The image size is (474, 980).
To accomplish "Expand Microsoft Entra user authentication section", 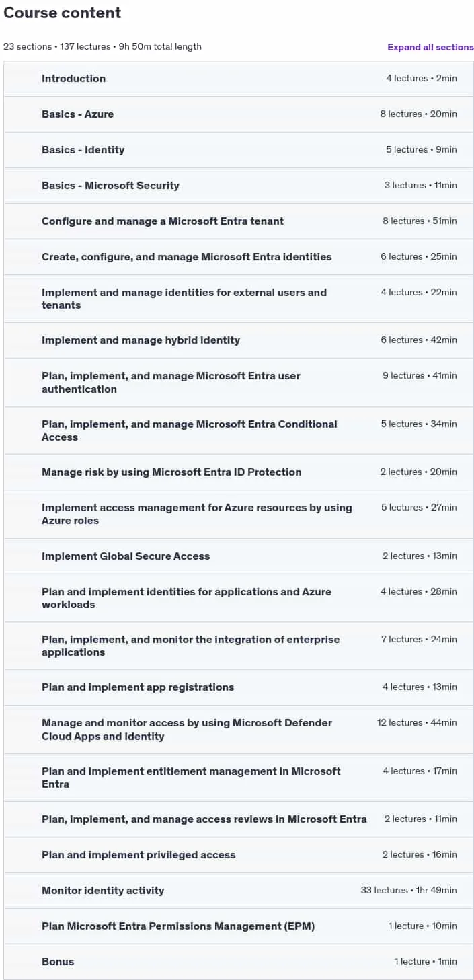I will 239,382.
